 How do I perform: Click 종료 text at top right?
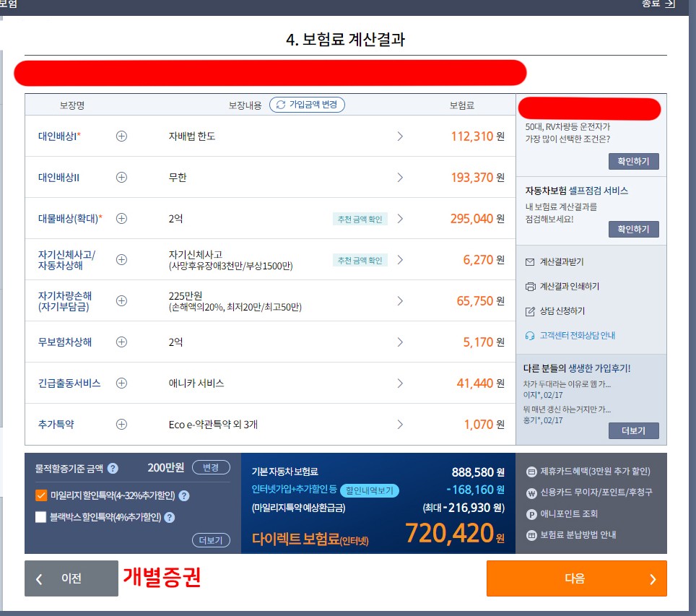tap(651, 4)
